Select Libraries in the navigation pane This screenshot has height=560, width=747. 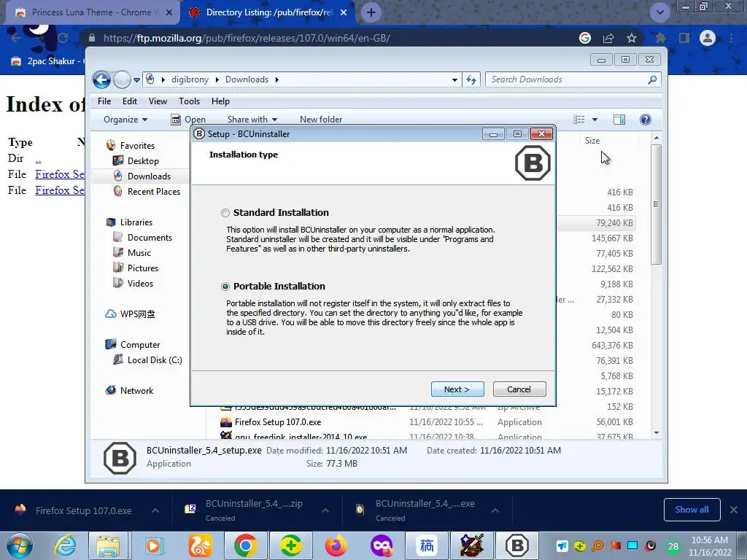(136, 222)
